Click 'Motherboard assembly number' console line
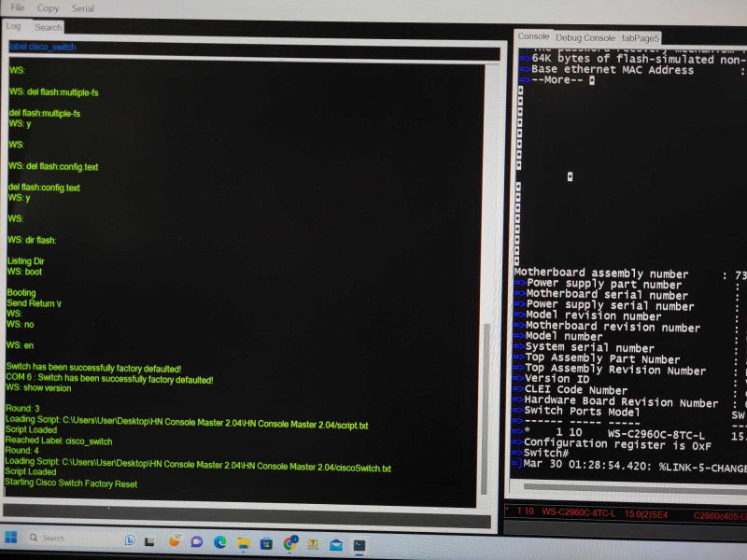747x560 pixels. [x=601, y=273]
